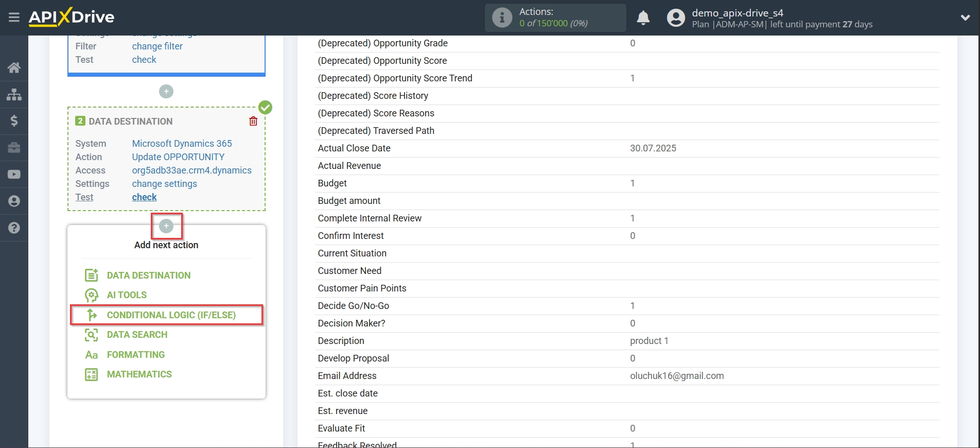Click the Data Search magnifier icon
980x448 pixels.
tap(92, 335)
